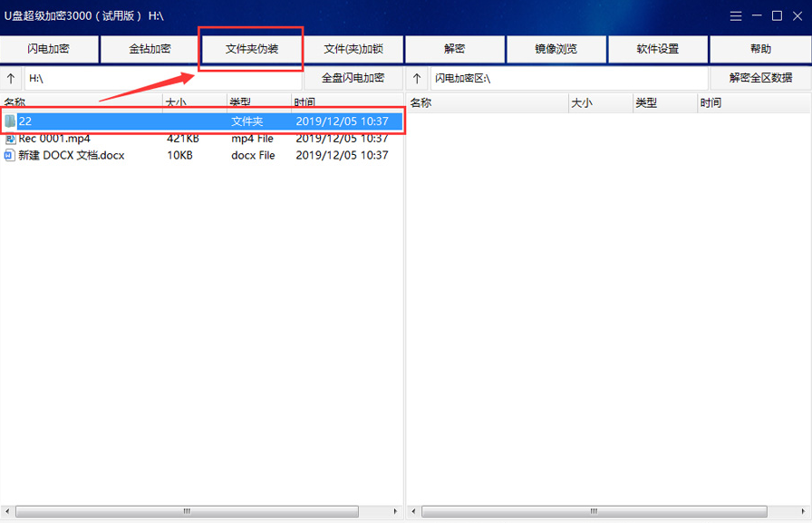Image resolution: width=812 pixels, height=523 pixels.
Task: Click the 解密 decrypt button
Action: [x=454, y=49]
